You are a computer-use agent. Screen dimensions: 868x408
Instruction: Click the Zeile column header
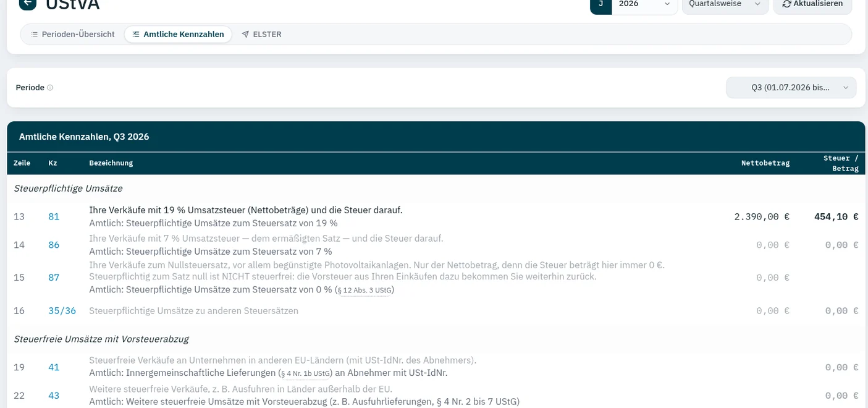tap(22, 163)
